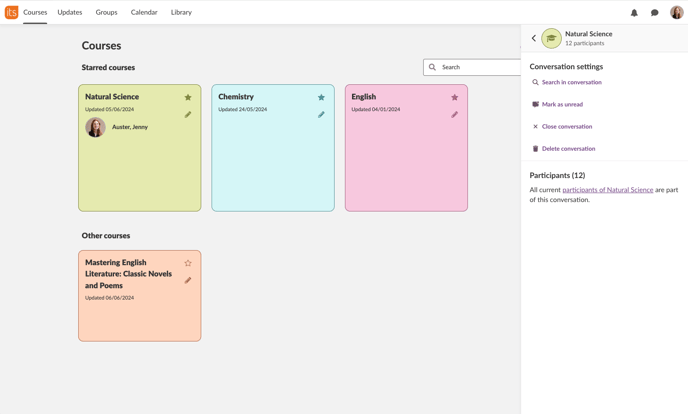Unstar the English course
Screen dimensions: 688x414
point(454,97)
